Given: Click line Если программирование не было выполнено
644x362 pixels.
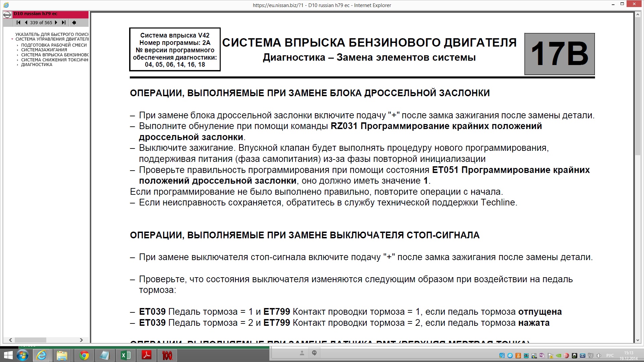Looking at the screenshot, I should (316, 192).
